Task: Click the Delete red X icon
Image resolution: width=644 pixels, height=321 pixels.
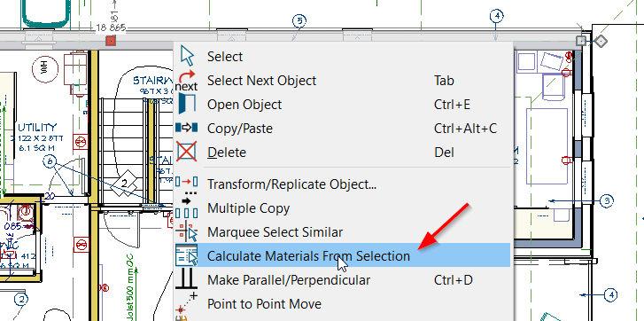Action: tap(186, 152)
